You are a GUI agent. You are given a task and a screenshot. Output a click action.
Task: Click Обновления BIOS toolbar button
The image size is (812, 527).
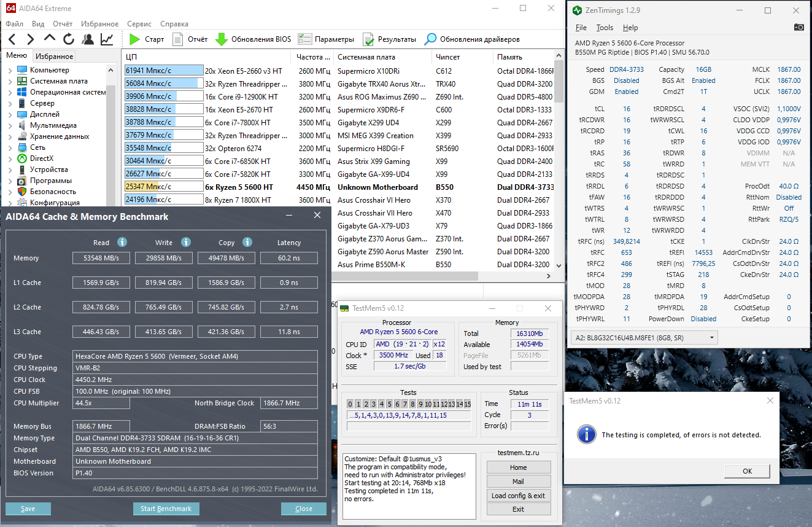[x=253, y=39]
